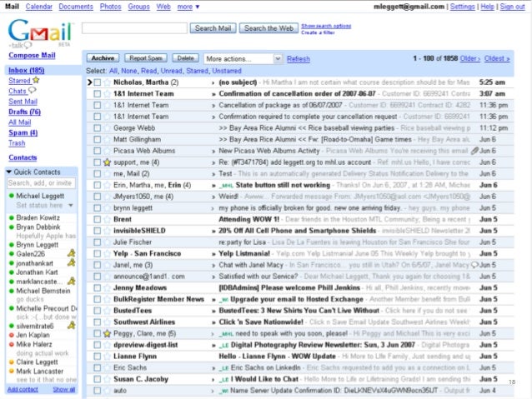Click the chat bubble icon beside Chats
Image resolution: width=532 pixels, height=399 pixels.
(x=33, y=91)
